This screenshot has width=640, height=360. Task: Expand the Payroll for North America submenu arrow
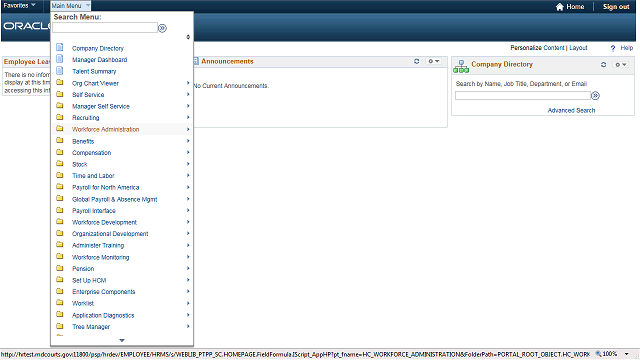click(188, 187)
